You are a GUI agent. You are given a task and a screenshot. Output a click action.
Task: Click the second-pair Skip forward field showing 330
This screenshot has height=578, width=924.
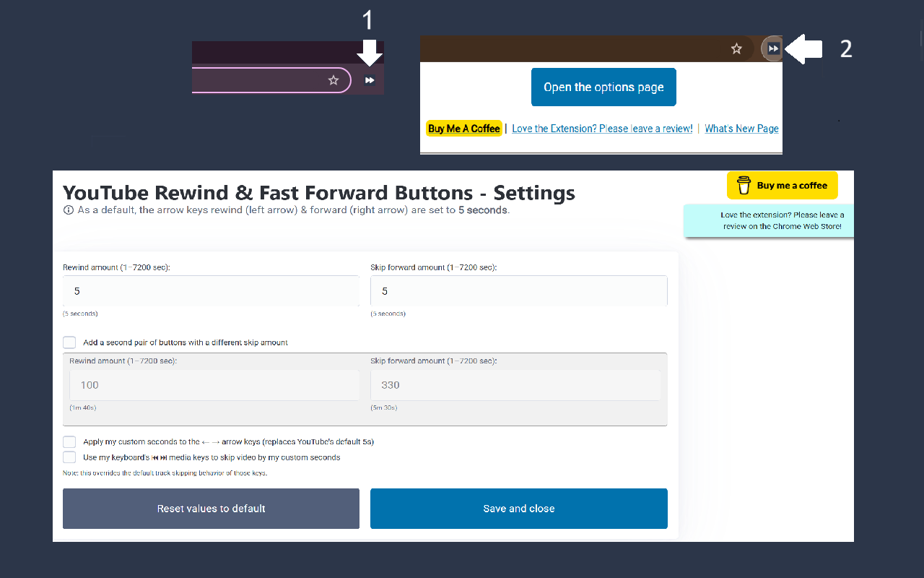coord(515,385)
